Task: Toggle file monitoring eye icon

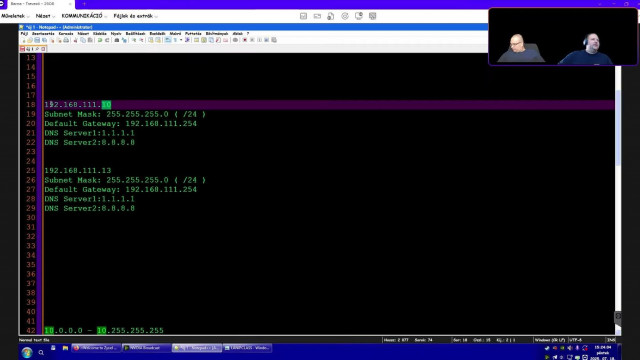Action: coord(235,40)
